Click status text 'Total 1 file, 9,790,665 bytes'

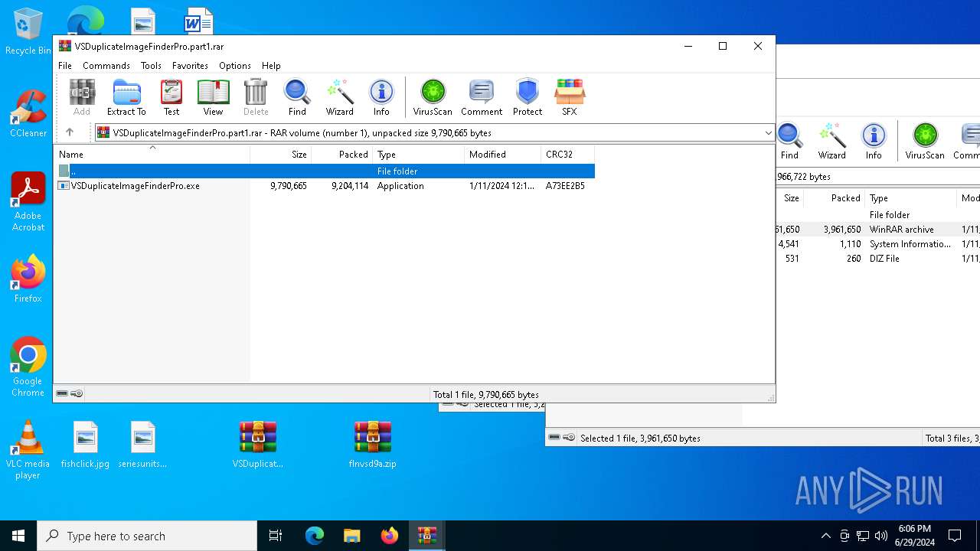pos(486,395)
